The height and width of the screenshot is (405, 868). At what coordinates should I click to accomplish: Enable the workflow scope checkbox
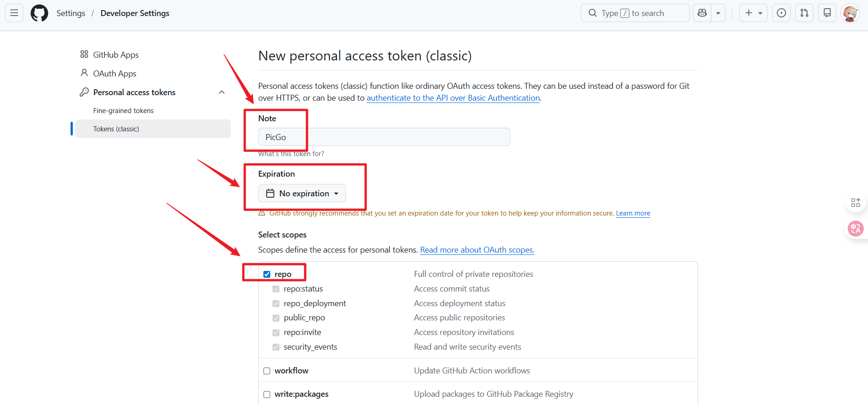[267, 371]
